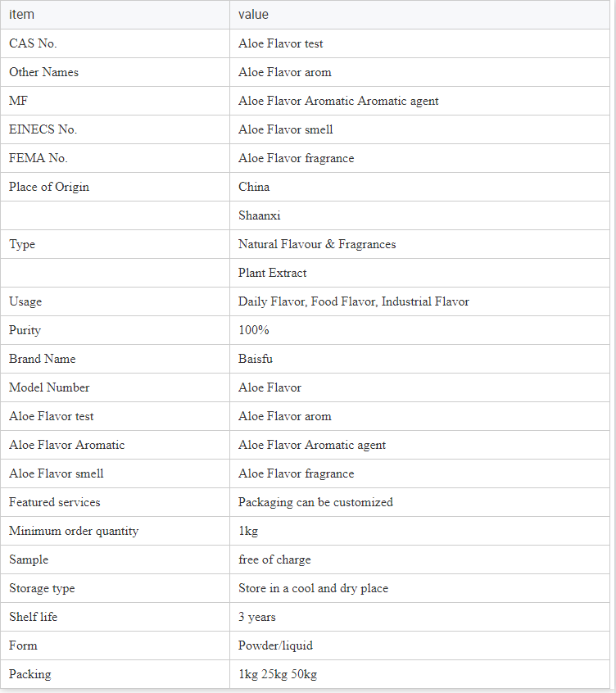Click 'Store in a cool and dry place'
Viewport: 616px width, 693px height.
pos(313,588)
